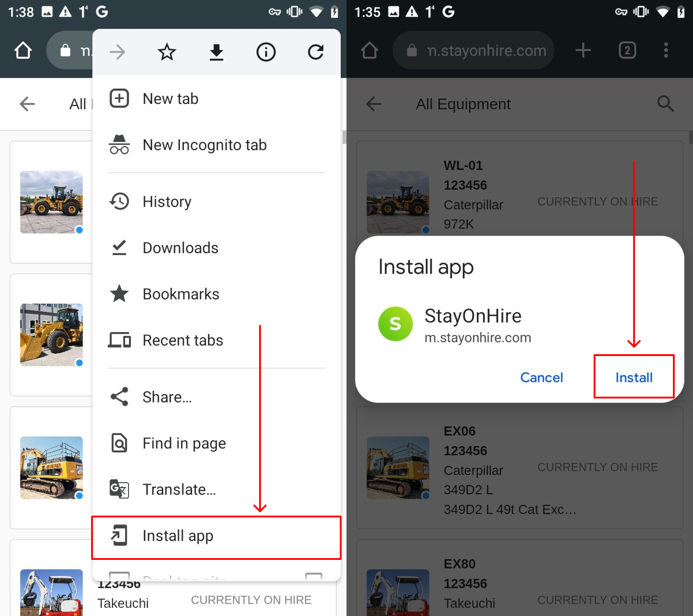The width and height of the screenshot is (693, 616).
Task: Open Bookmarks from the menu
Action: click(216, 294)
